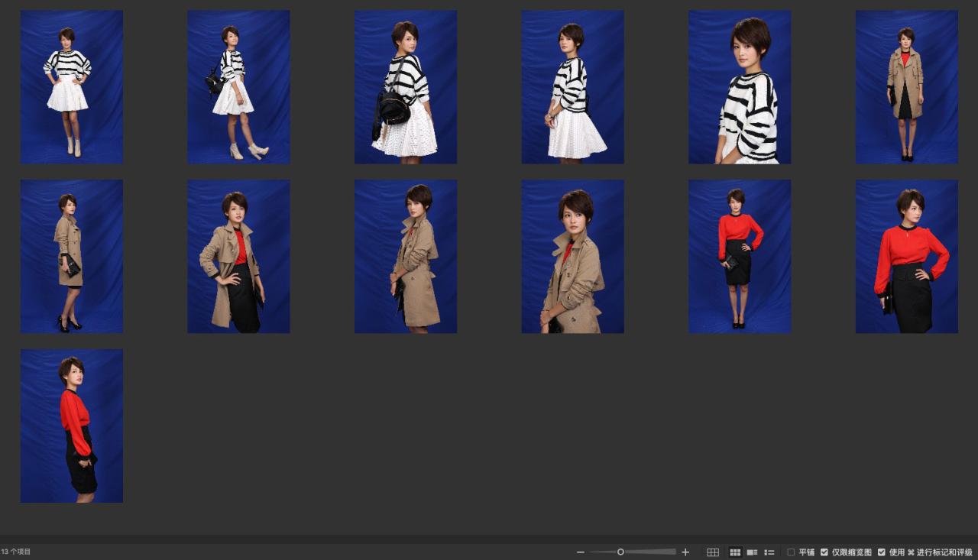Select the side-profile trench coat photo with heels
The width and height of the screenshot is (978, 560).
pos(71,256)
